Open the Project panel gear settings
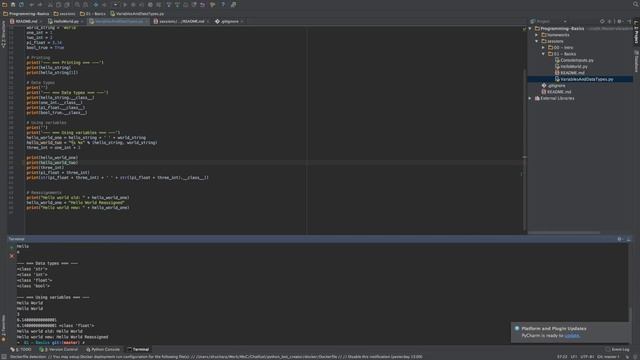Screen dimensions: 640x360 pyautogui.click(x=620, y=21)
